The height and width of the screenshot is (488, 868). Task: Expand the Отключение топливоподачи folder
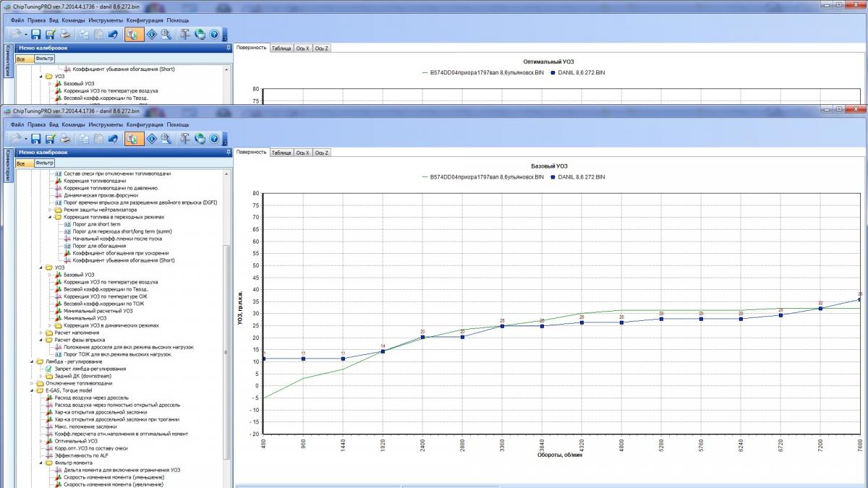pyautogui.click(x=31, y=383)
